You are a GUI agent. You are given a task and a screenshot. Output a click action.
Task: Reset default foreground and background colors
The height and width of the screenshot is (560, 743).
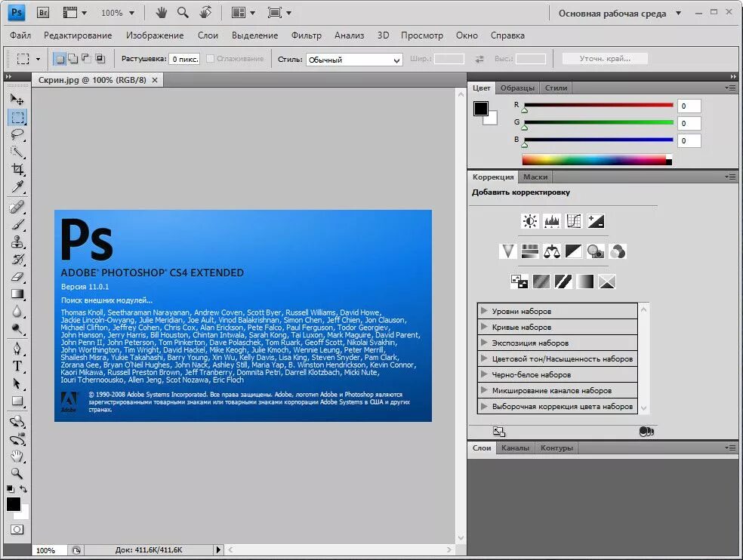10,489
